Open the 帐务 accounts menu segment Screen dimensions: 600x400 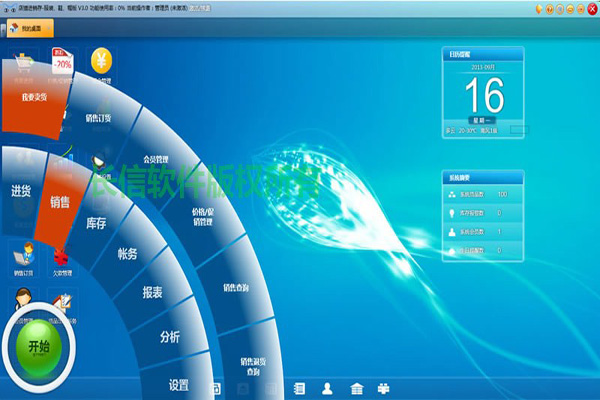pos(127,254)
